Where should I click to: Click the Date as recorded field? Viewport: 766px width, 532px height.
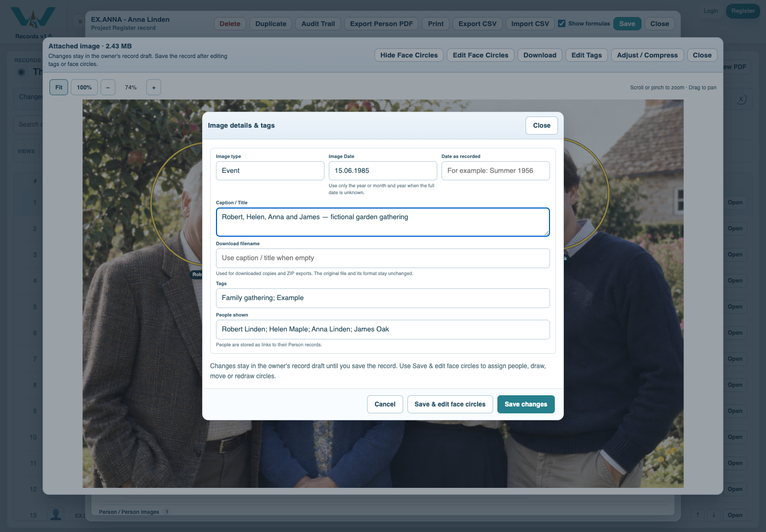pyautogui.click(x=496, y=171)
